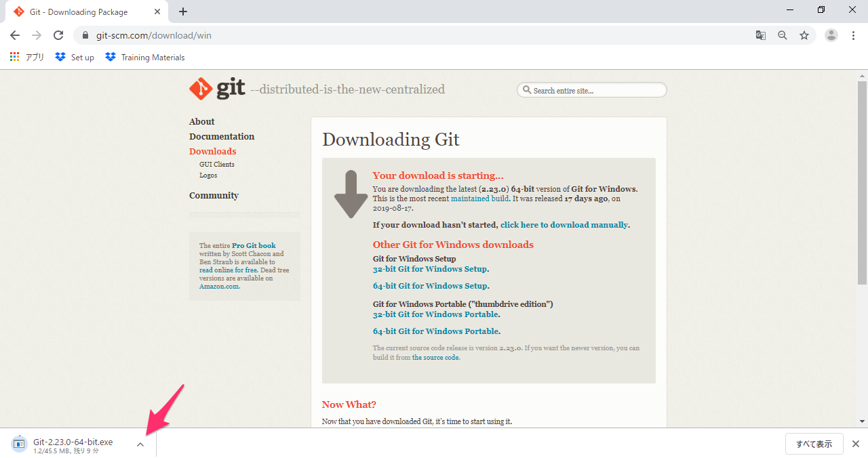Open the Chrome profile avatar
868x458 pixels.
coord(831,35)
